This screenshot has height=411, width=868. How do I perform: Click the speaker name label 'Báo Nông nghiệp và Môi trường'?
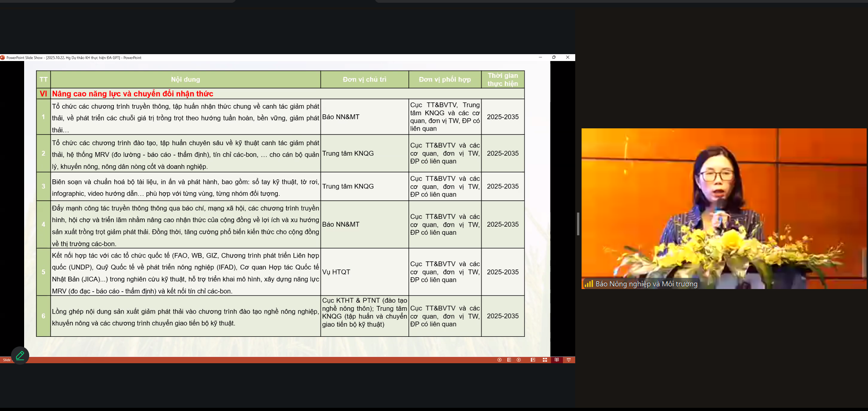click(x=646, y=284)
